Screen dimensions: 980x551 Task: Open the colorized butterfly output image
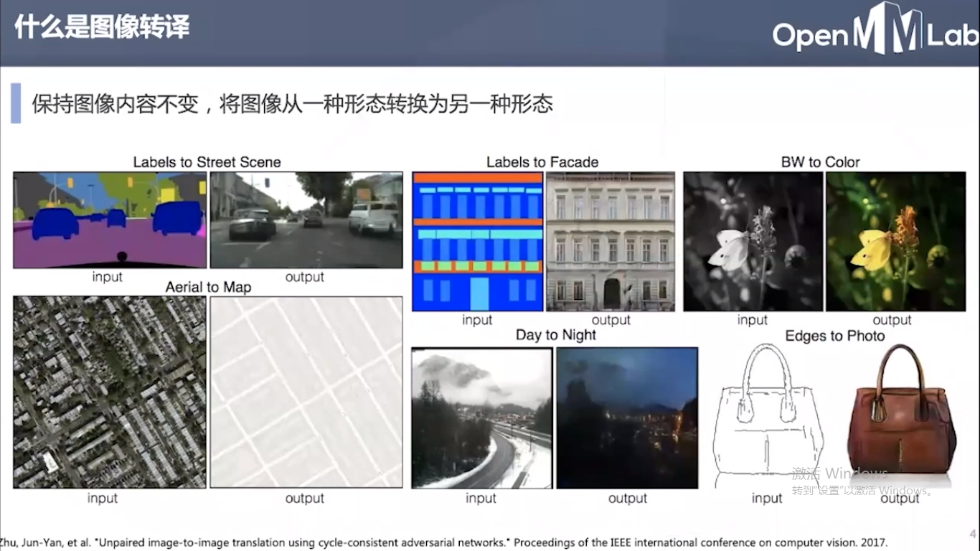pyautogui.click(x=895, y=242)
